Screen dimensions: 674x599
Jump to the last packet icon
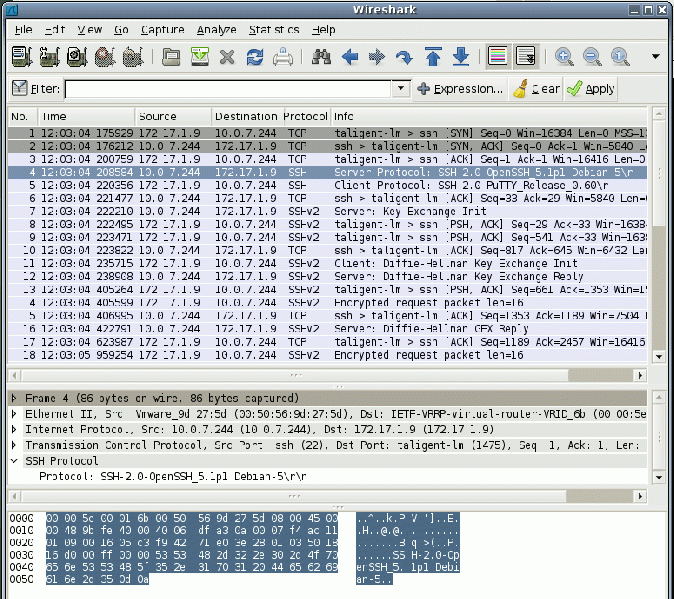tap(461, 57)
